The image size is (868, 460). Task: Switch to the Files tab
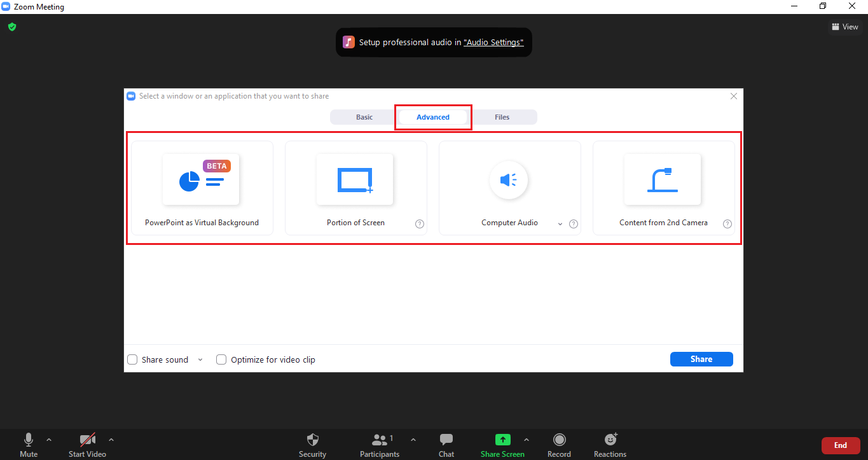click(x=502, y=117)
